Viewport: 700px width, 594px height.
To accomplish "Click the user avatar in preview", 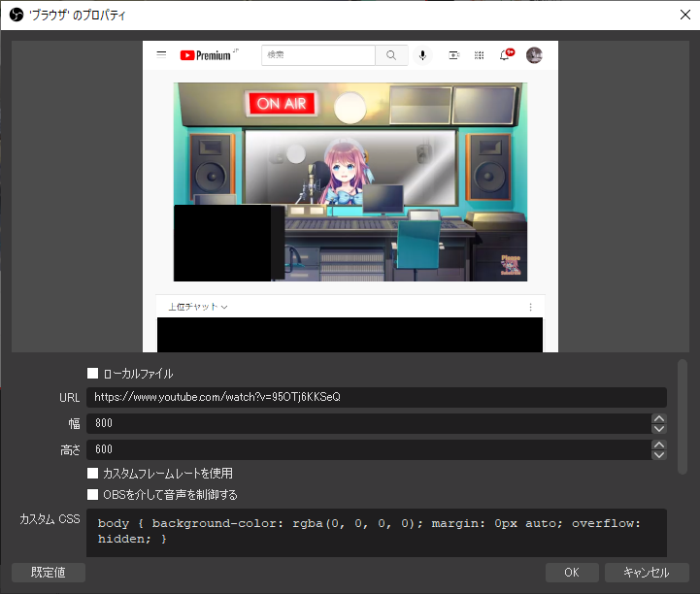I will (x=534, y=55).
